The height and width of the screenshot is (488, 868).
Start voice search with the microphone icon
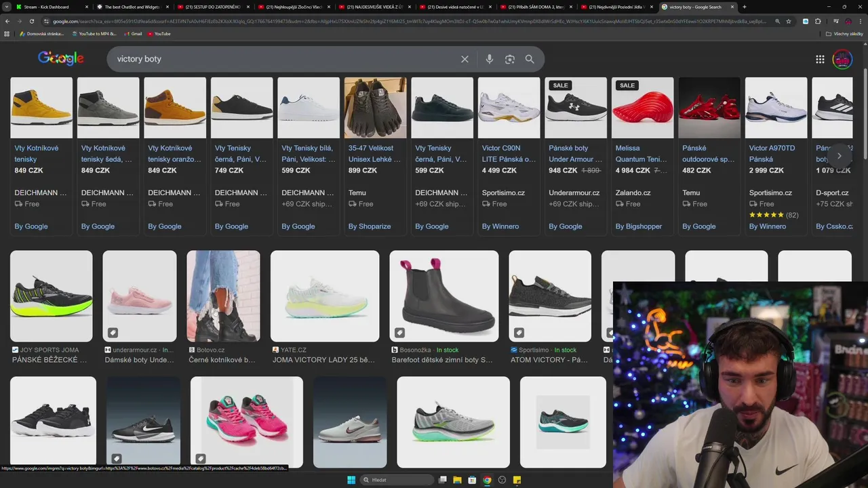pos(489,59)
